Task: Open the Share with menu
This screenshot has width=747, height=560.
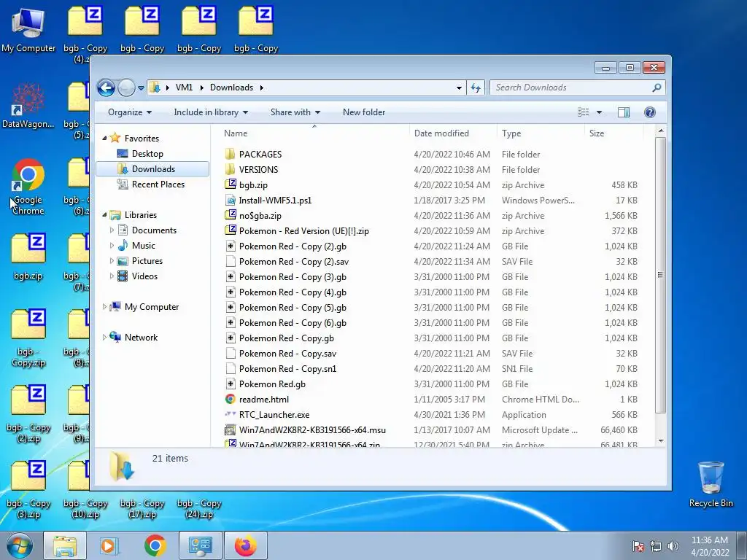Action: [x=295, y=112]
